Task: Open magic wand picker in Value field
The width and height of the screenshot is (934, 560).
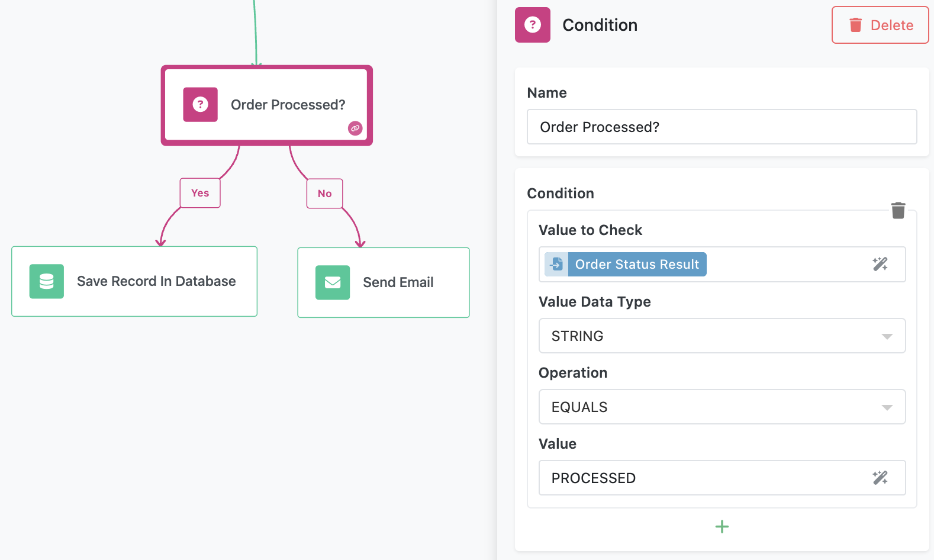Action: click(880, 478)
